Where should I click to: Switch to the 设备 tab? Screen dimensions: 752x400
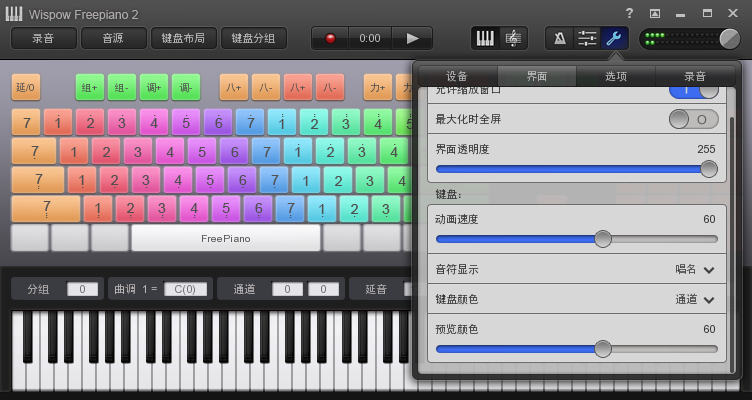pyautogui.click(x=457, y=76)
